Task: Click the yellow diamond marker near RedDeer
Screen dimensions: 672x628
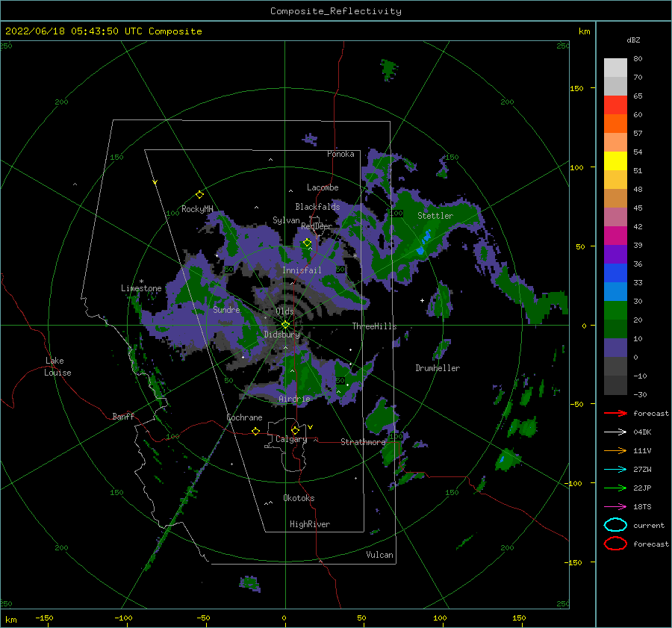Action: pos(308,243)
